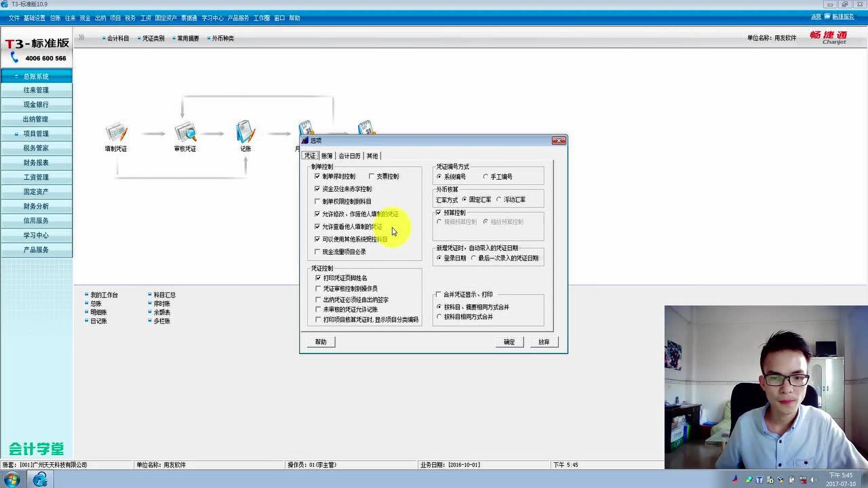868x488 pixels.
Task: Confirm with the 确定 button
Action: (509, 342)
